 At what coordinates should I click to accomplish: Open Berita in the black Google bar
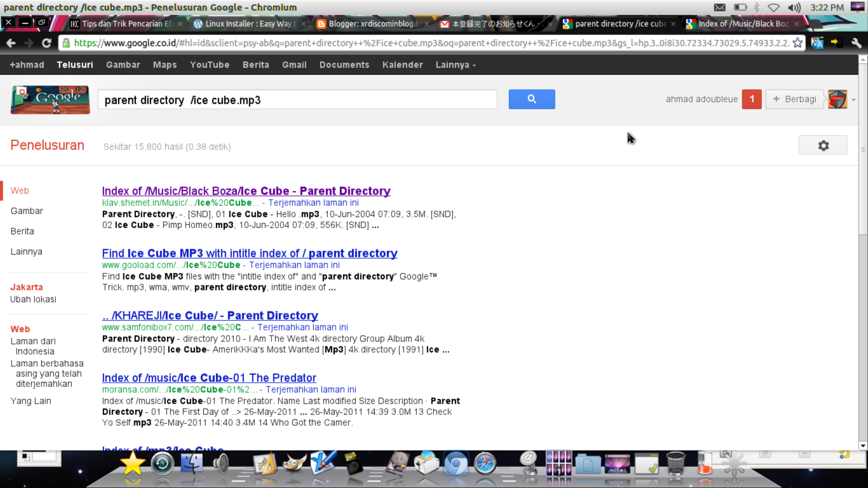coord(255,65)
